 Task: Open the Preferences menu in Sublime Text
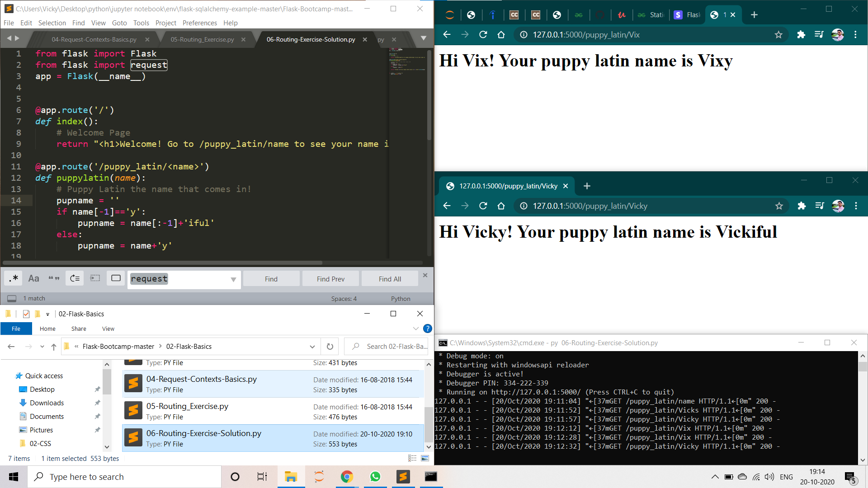point(199,23)
